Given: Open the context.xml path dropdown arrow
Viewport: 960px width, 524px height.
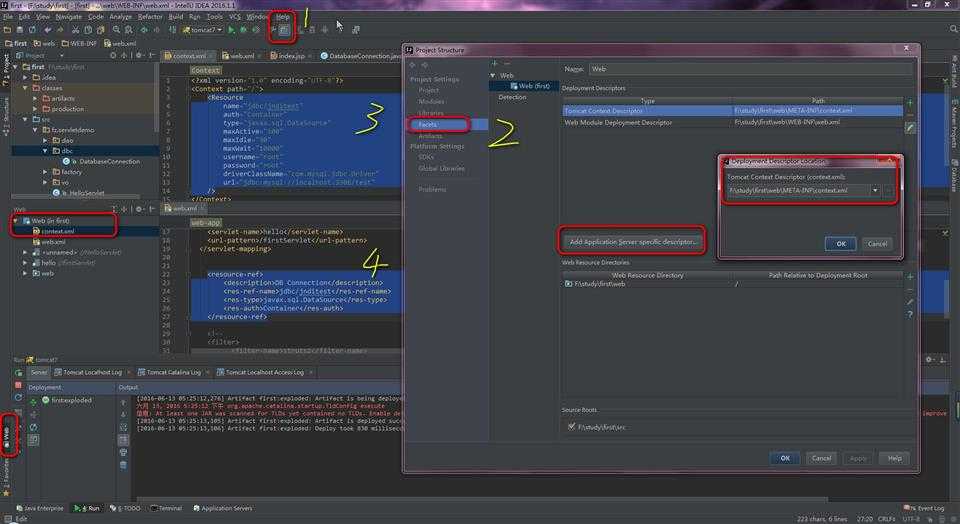Looking at the screenshot, I should click(875, 190).
